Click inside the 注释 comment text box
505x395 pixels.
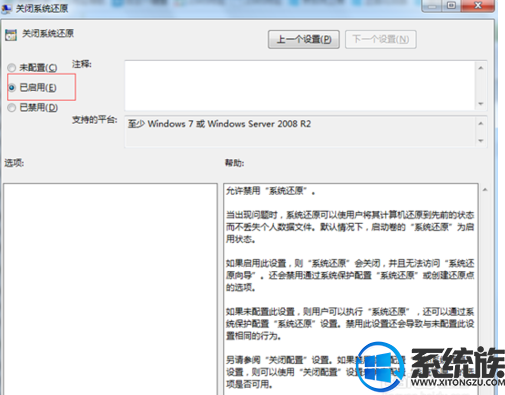click(x=299, y=85)
